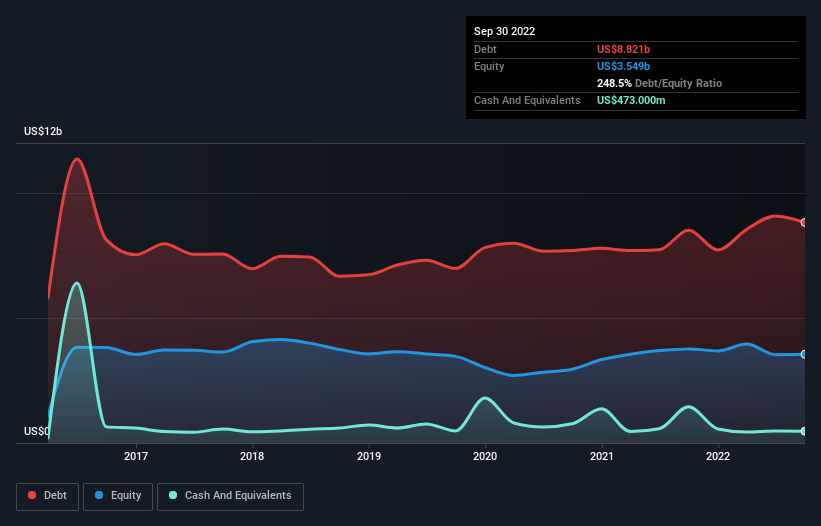Click the red dot in Debt legend
821x526 pixels.
32,495
